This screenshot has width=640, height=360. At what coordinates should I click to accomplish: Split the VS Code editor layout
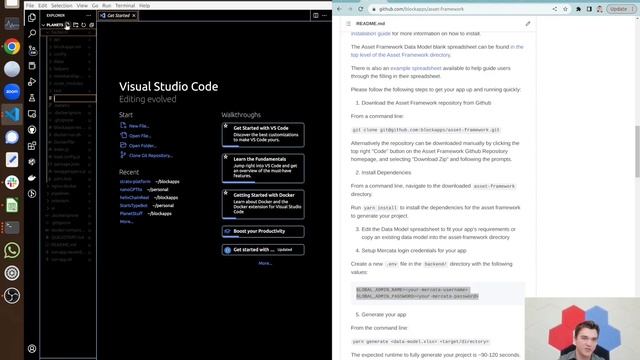pyautogui.click(x=316, y=16)
